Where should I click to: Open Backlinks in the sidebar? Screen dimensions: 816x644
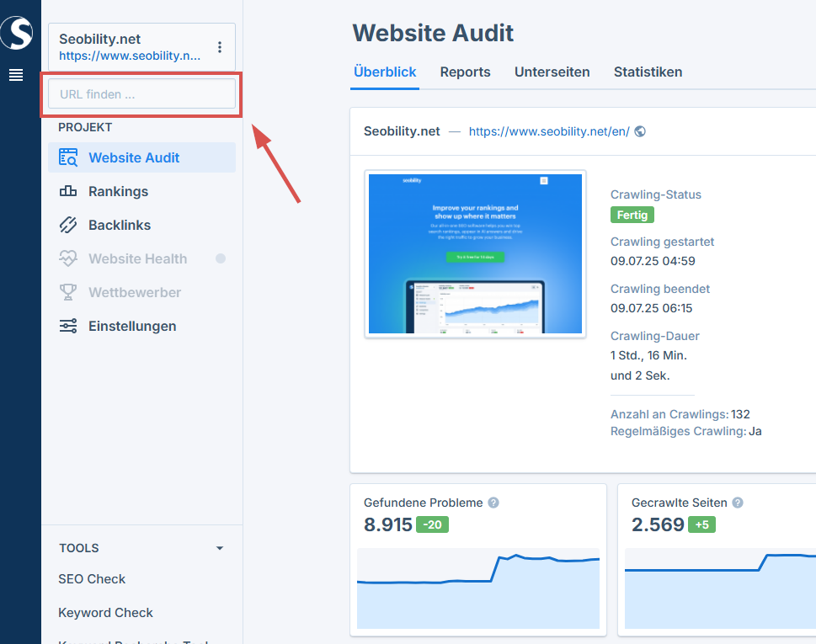tap(141, 226)
